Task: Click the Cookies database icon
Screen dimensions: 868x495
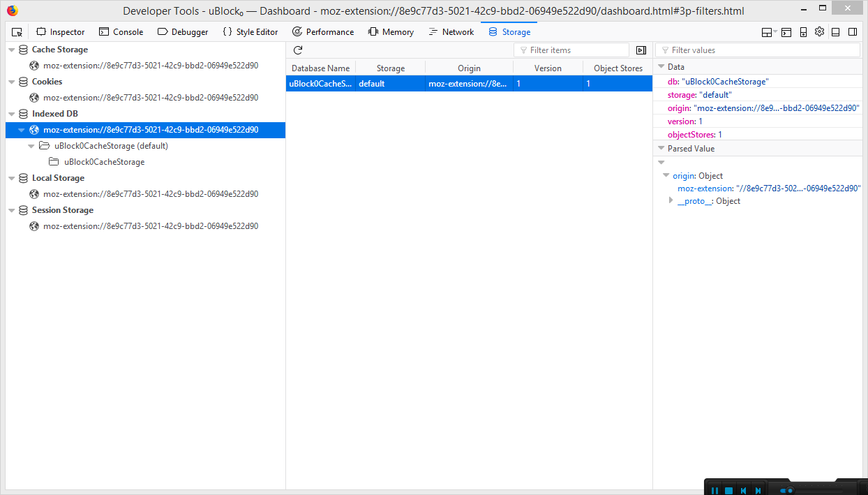Action: point(23,82)
